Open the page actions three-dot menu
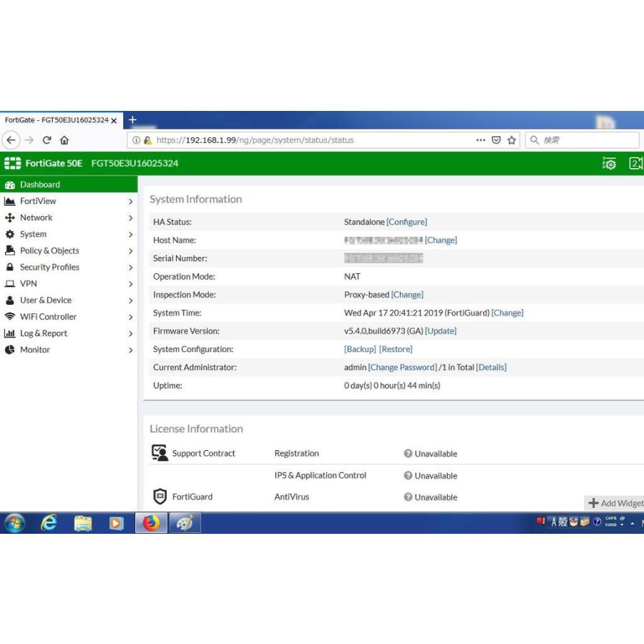The image size is (644, 644). (x=481, y=140)
